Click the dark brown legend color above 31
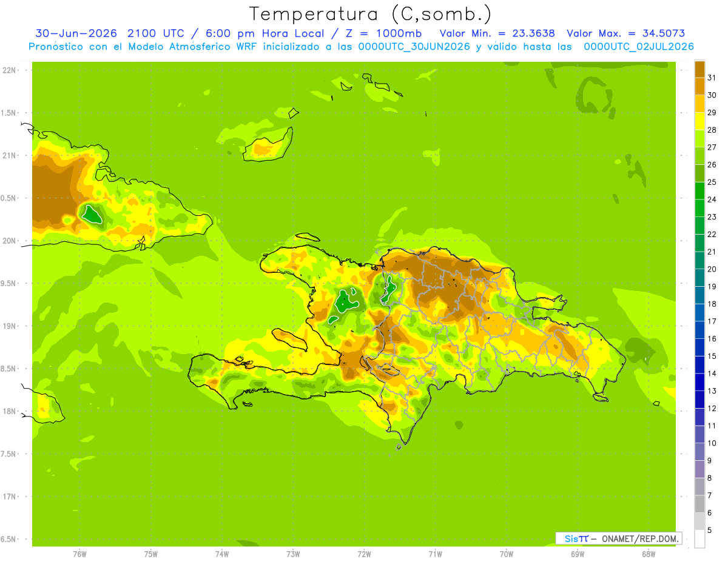Image resolution: width=728 pixels, height=562 pixels. coord(699,69)
